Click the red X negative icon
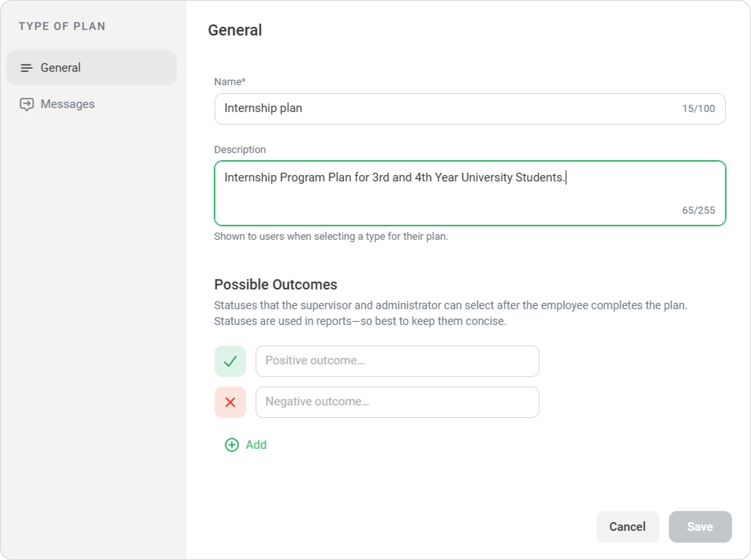This screenshot has width=751, height=560. (x=230, y=402)
